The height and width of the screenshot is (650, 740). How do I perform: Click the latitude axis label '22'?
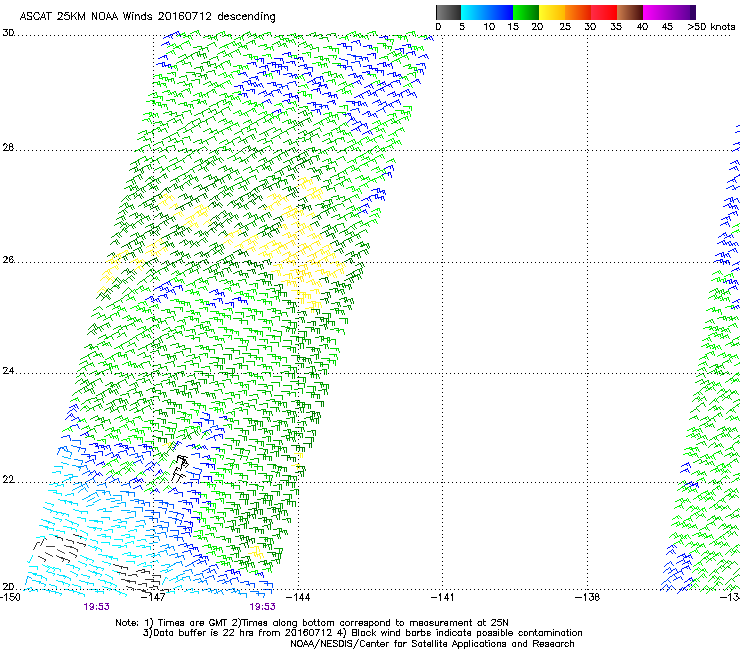click(8, 480)
